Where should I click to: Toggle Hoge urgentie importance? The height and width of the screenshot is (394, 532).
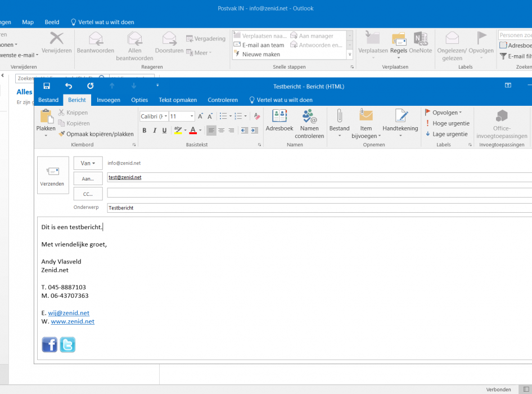(447, 123)
